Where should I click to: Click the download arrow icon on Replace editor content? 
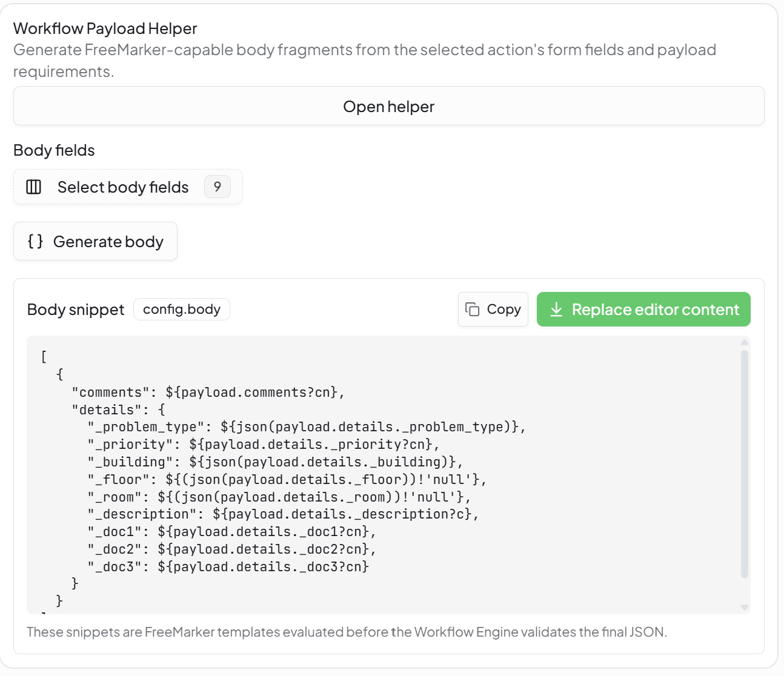tap(556, 310)
